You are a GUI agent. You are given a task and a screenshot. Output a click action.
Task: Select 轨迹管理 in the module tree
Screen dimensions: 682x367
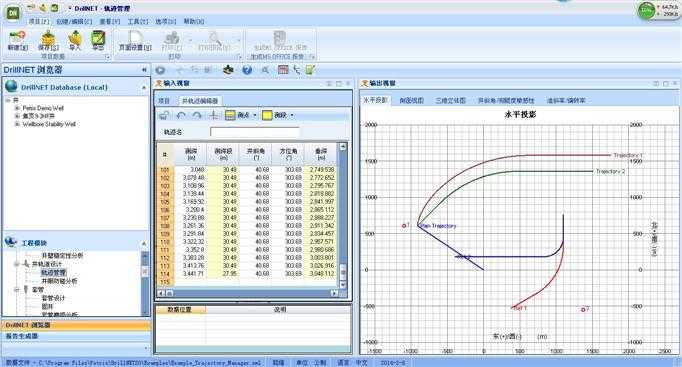[x=53, y=273]
